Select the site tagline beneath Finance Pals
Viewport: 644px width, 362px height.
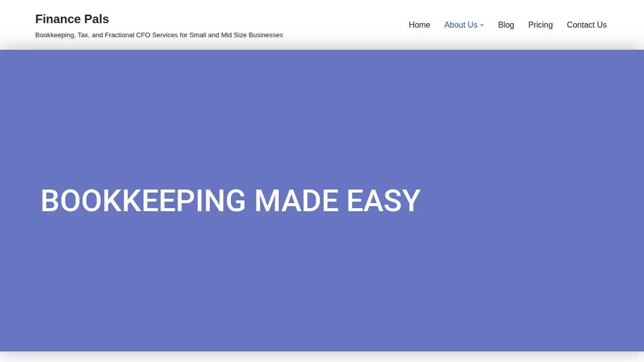tap(159, 35)
